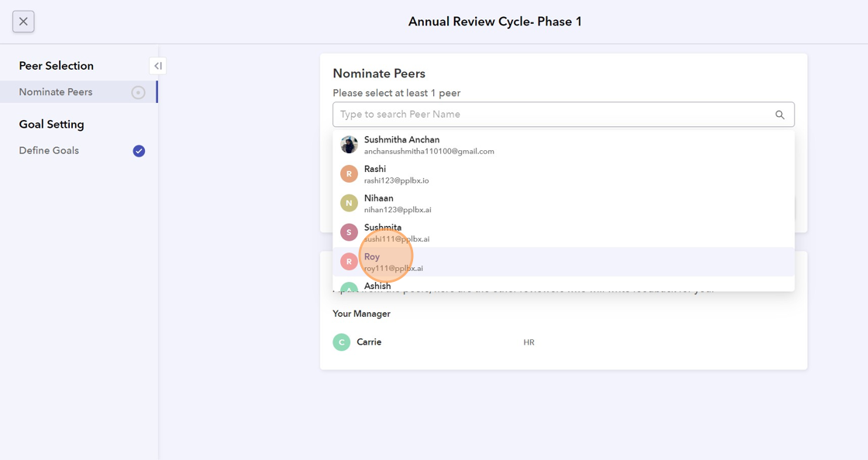Open the Nominate Peers step
The image size is (868, 460).
56,92
